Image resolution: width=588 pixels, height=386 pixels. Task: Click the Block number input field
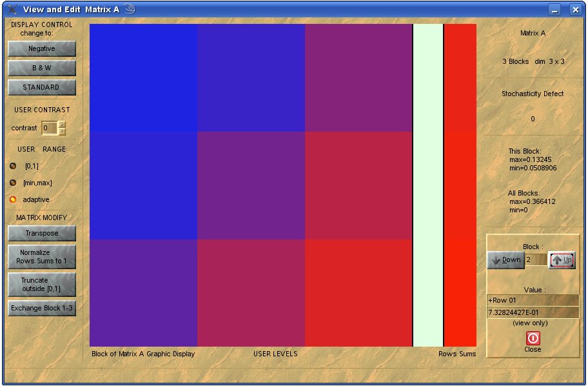click(x=535, y=259)
